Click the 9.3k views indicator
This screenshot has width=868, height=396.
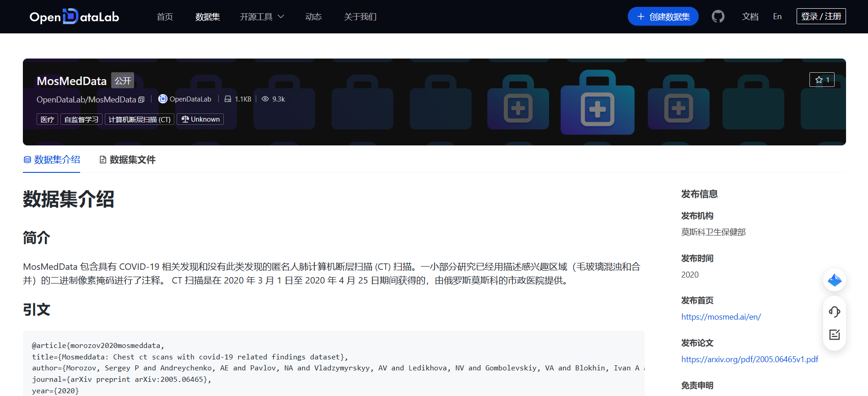(x=273, y=99)
